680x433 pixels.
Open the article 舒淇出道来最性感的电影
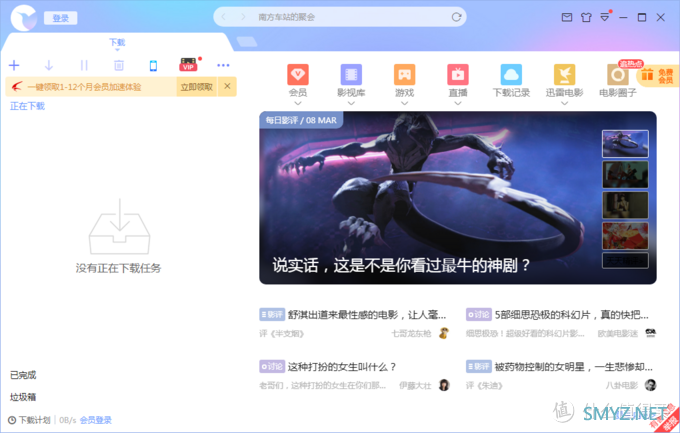point(367,315)
